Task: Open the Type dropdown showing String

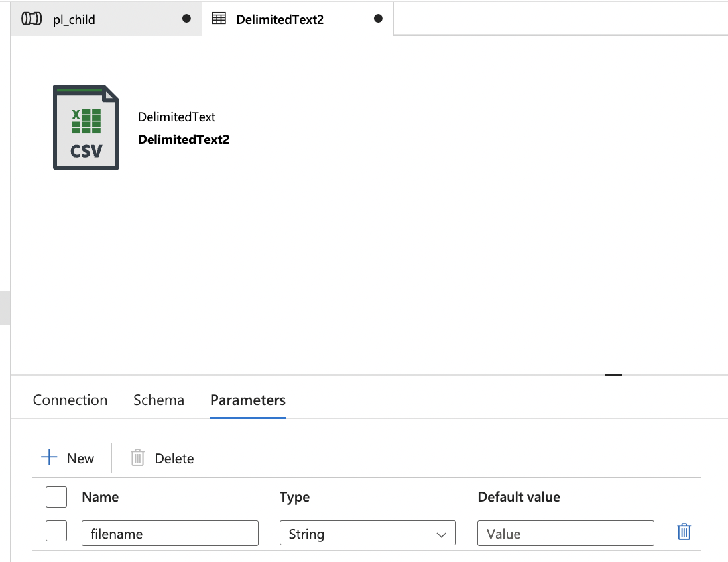Action: pos(367,532)
